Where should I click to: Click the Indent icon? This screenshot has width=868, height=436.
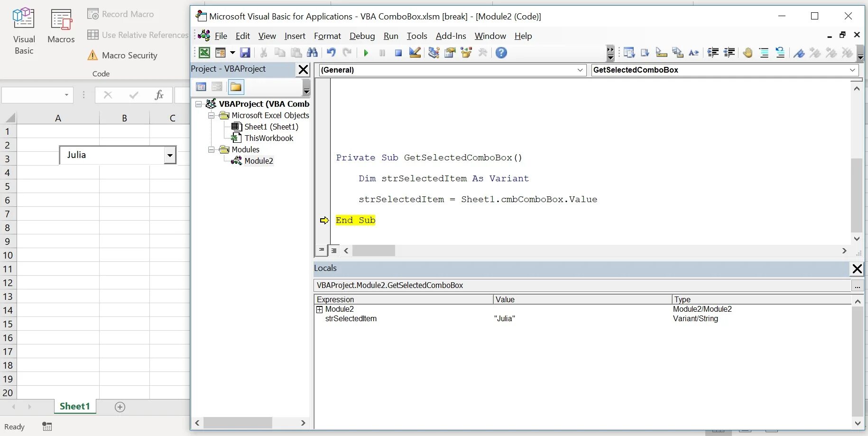pyautogui.click(x=713, y=53)
